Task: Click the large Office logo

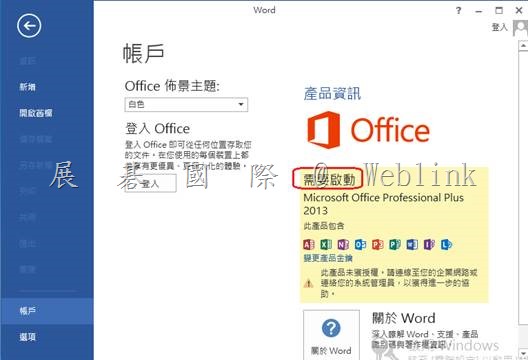Action: [x=368, y=130]
